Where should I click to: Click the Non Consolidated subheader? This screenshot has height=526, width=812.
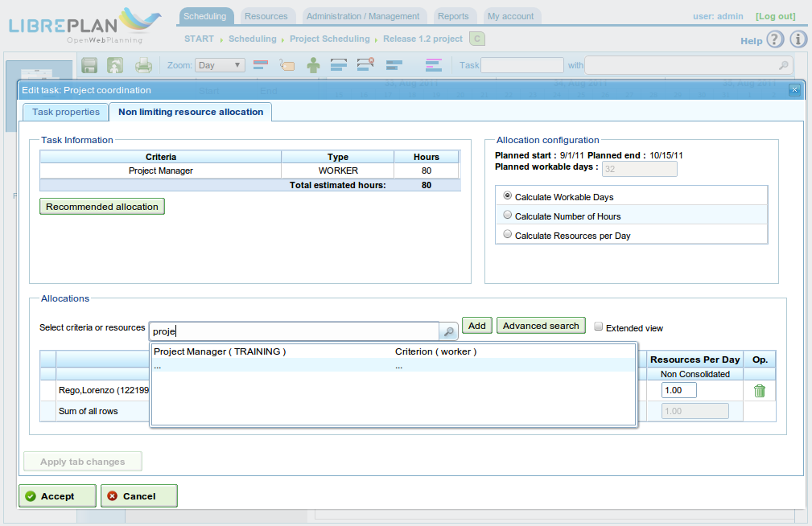[x=695, y=374]
